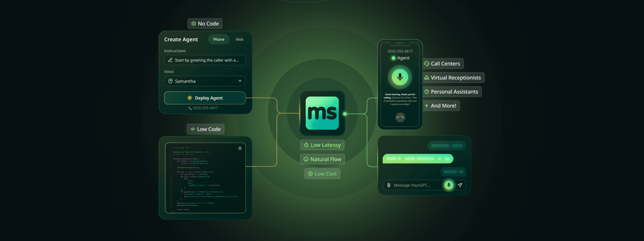Click the head icon beside Samantha

170,81
